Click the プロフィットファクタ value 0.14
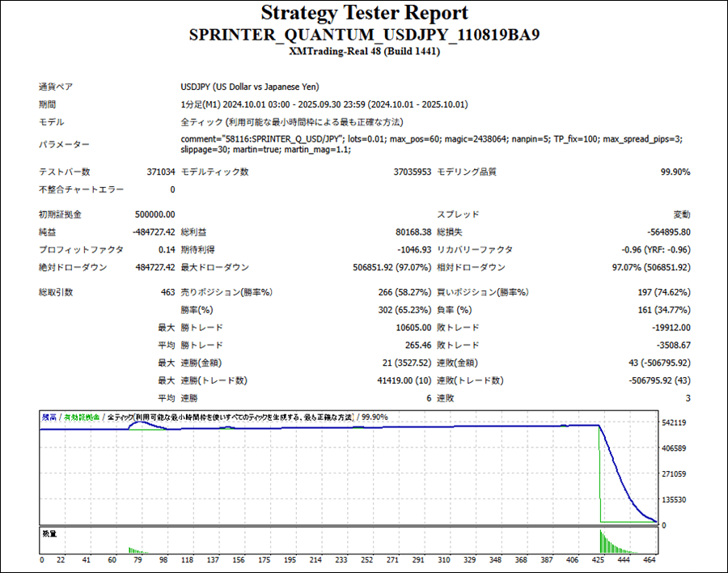728x573 pixels. pyautogui.click(x=167, y=250)
